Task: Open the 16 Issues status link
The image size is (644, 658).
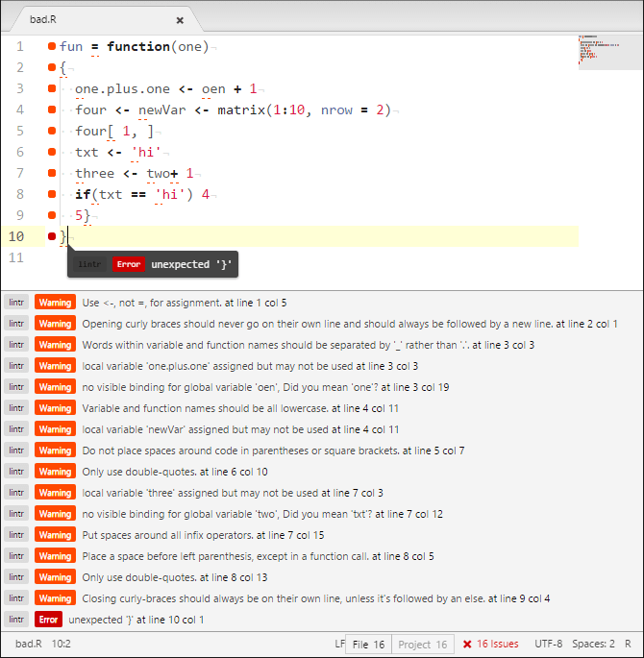Action: [497, 644]
